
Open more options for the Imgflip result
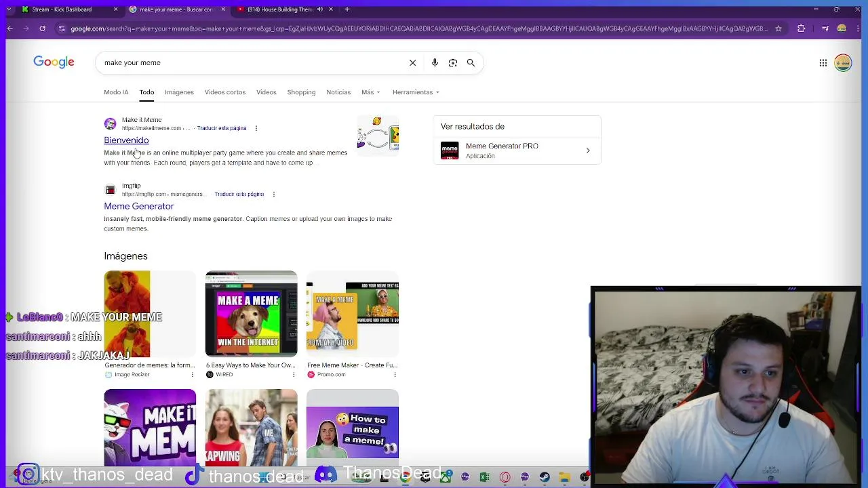[273, 195]
